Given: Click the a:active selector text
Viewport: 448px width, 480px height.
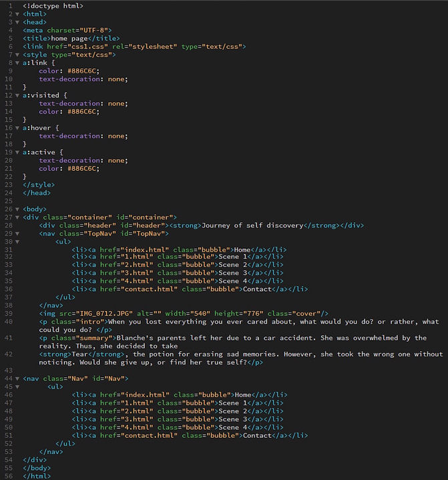Looking at the screenshot, I should [x=39, y=152].
